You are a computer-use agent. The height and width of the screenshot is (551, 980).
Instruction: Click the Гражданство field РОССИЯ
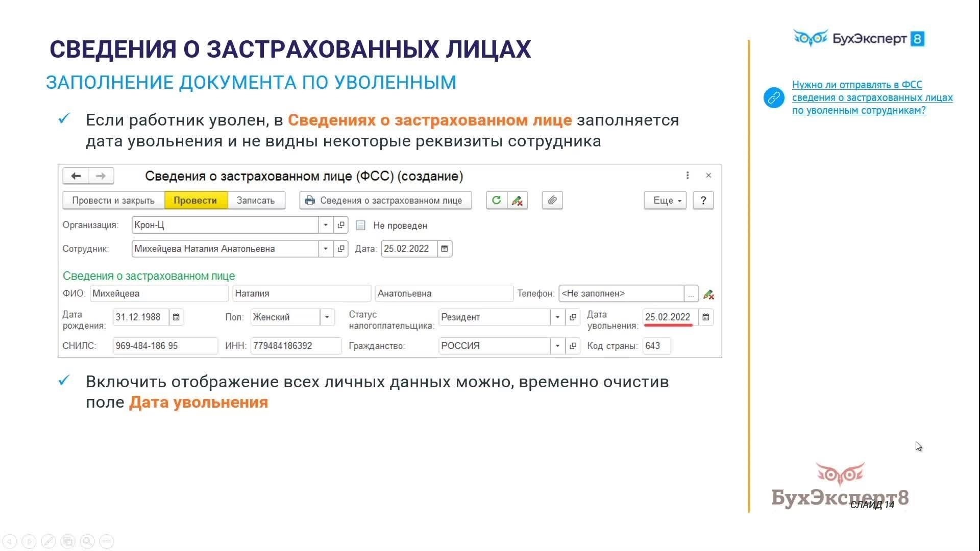click(x=495, y=345)
